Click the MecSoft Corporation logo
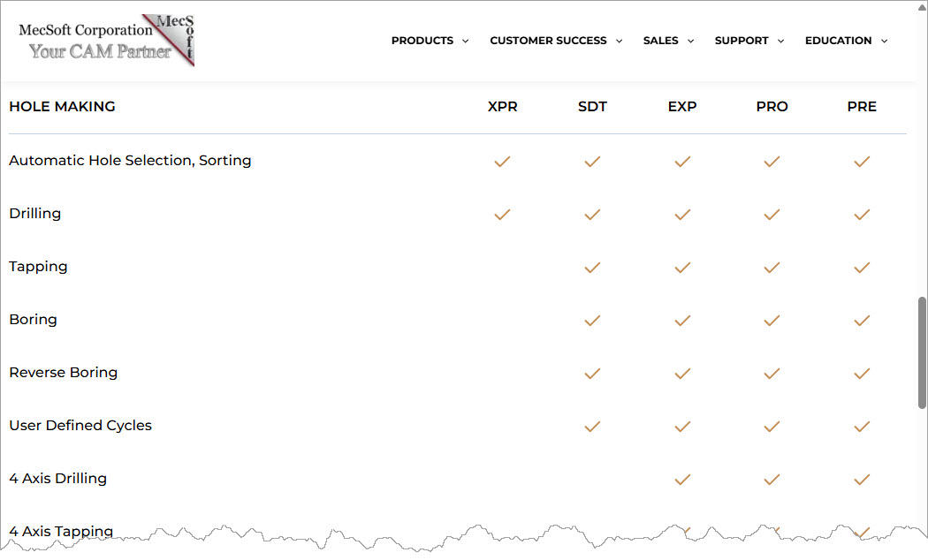Image resolution: width=928 pixels, height=560 pixels. point(106,41)
